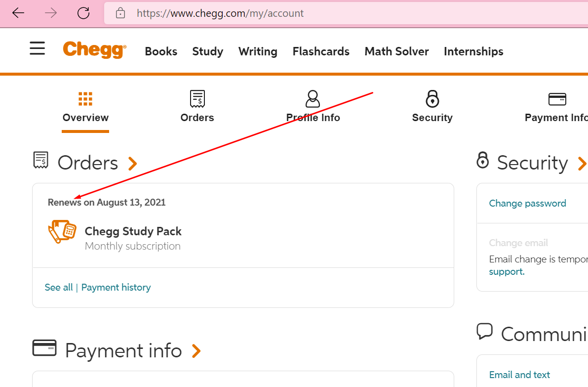
Task: Open the Payment info section heading
Action: pos(123,351)
